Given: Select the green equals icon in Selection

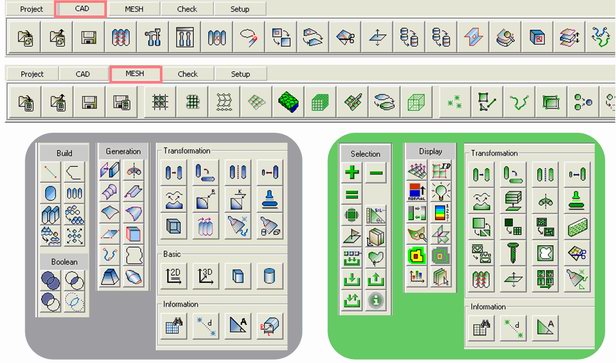Looking at the screenshot, I should tap(352, 194).
